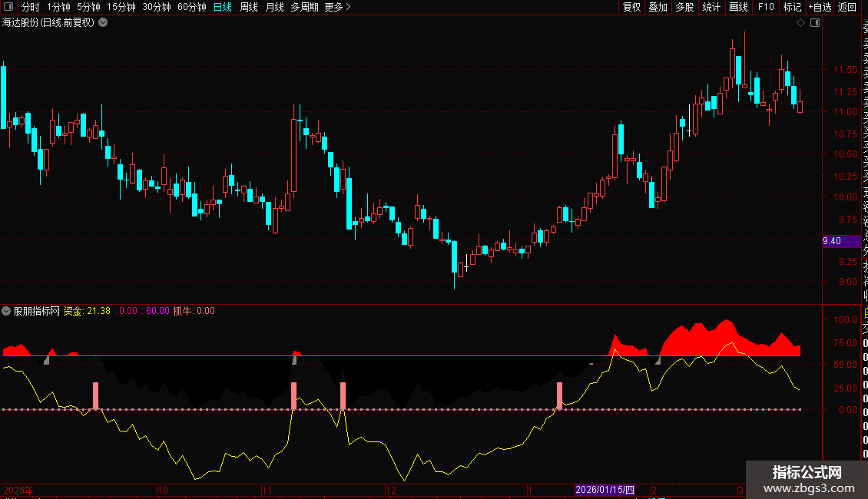Toggle the chart window layout icon
Image resolution: width=868 pixels, height=499 pixels.
815,23
